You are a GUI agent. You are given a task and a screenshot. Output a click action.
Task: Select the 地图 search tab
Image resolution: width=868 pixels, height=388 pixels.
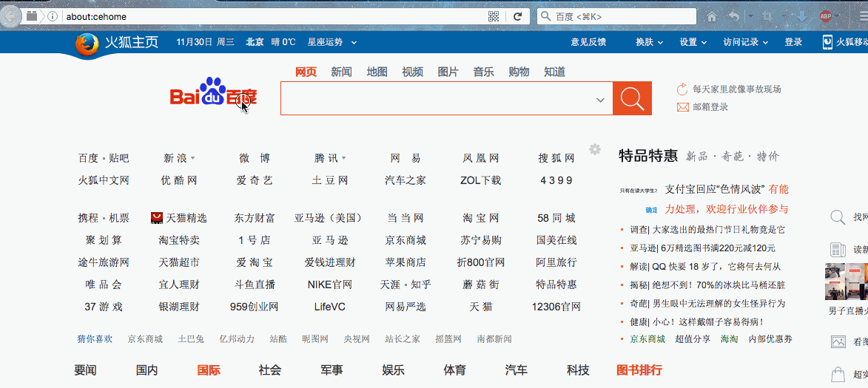point(377,72)
